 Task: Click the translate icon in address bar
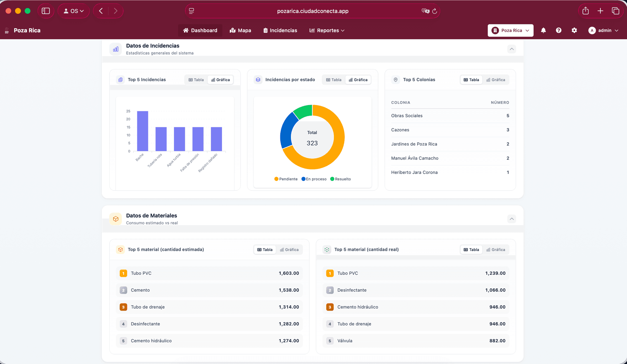425,11
